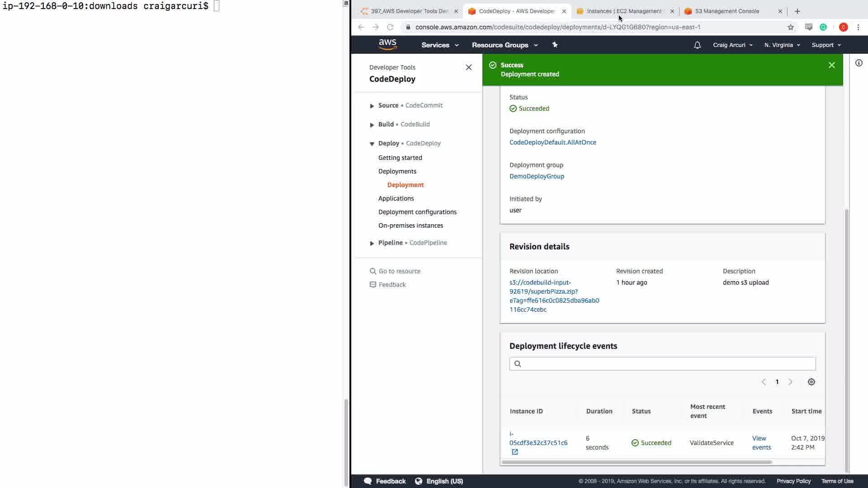
Task: Switch to Instances EC2 Management tab
Action: (x=623, y=11)
